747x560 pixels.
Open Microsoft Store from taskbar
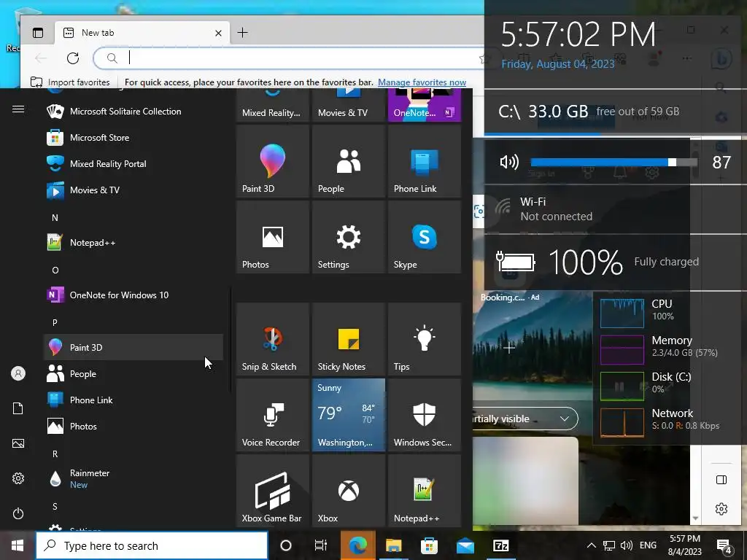coord(429,545)
